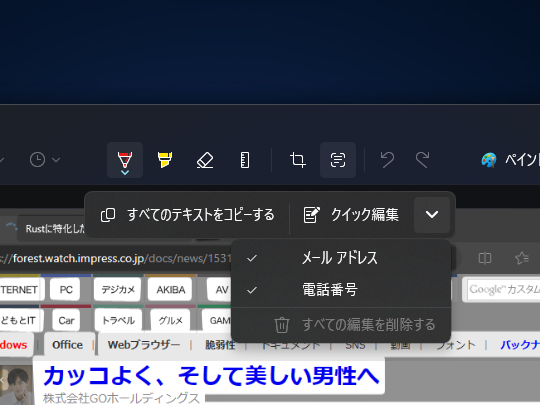Click the browser split screen icon
Screen dimensions: 540x405
point(485,258)
